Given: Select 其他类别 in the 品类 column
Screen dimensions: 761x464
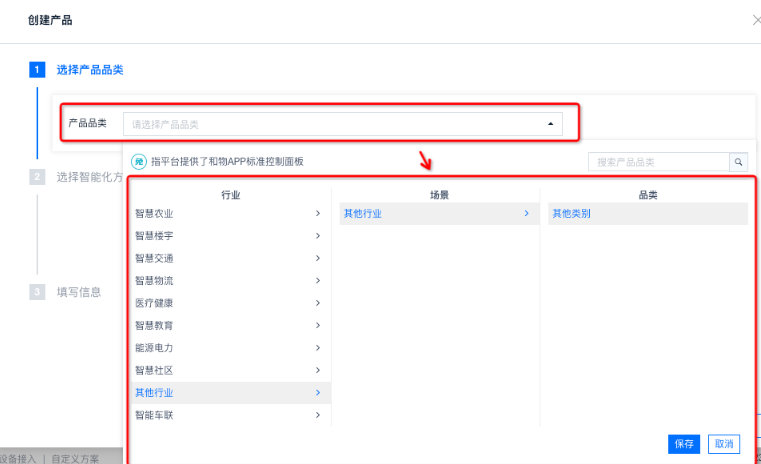Looking at the screenshot, I should [571, 213].
